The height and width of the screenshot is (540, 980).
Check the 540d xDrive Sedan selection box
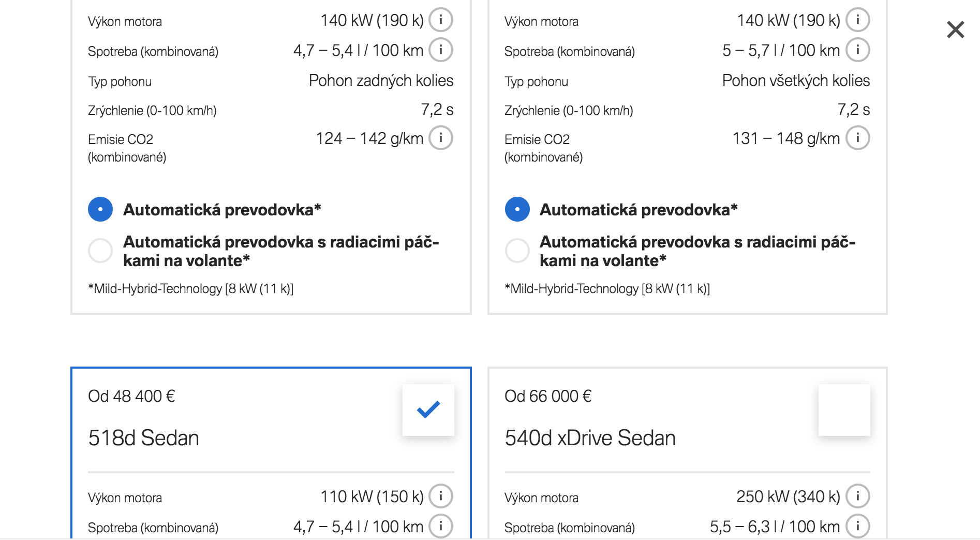pos(844,410)
